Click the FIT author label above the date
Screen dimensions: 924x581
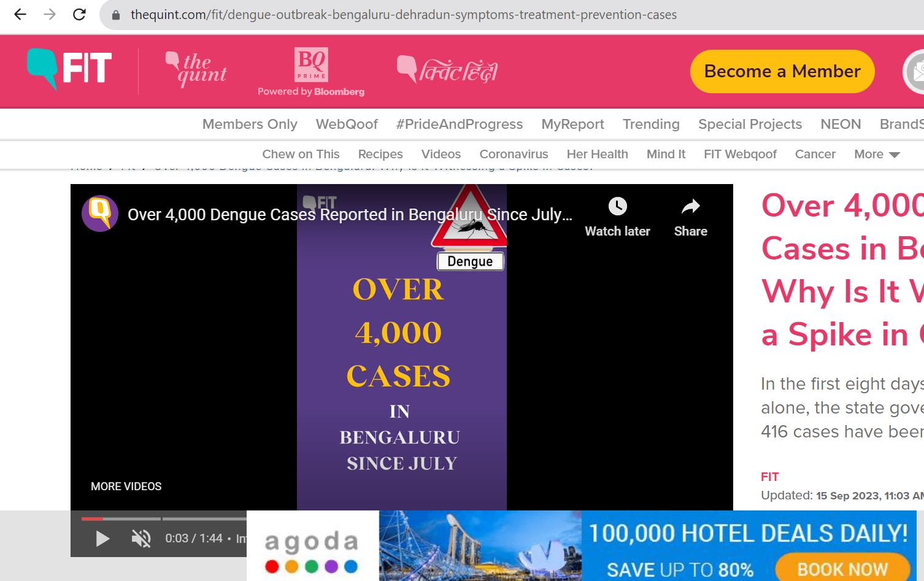pos(770,477)
